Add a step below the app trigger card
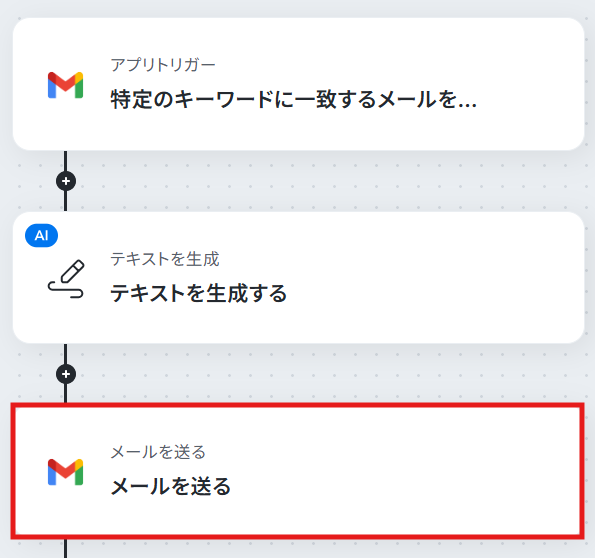 pos(66,181)
